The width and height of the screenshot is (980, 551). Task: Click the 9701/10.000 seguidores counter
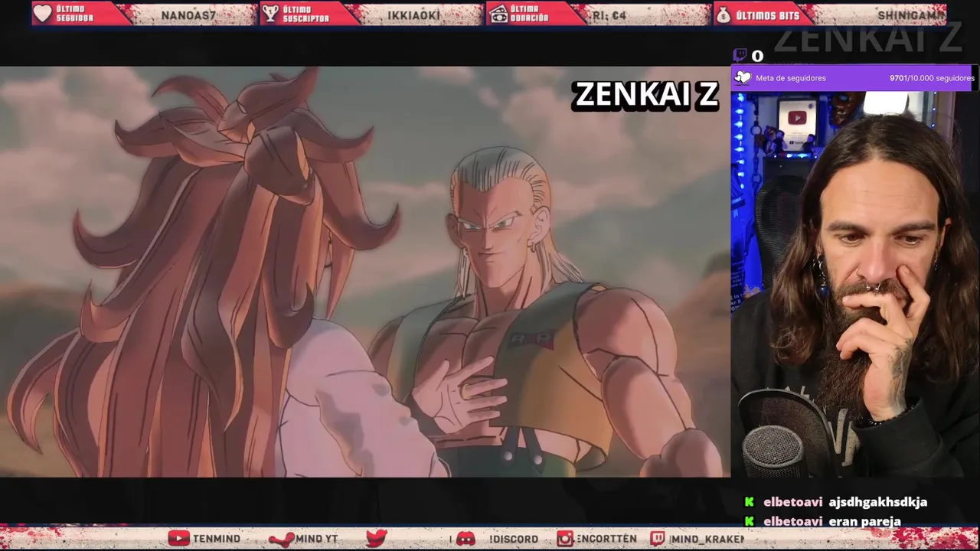(932, 78)
